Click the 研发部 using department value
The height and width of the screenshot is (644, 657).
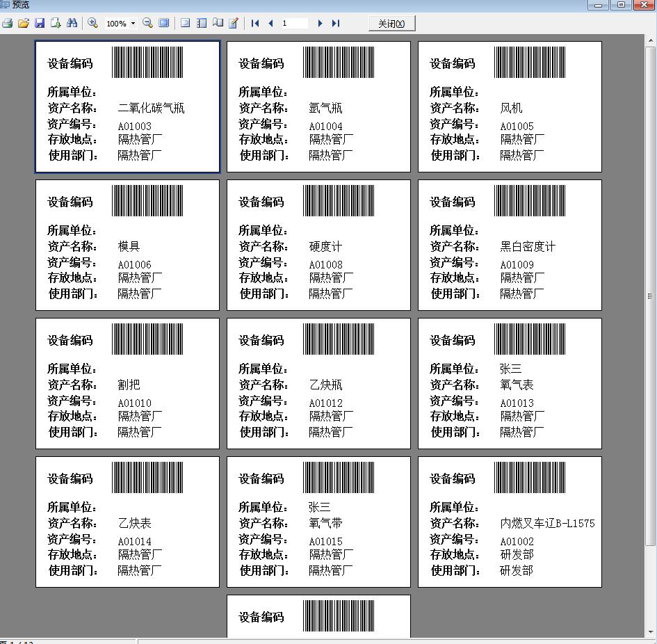[x=517, y=570]
